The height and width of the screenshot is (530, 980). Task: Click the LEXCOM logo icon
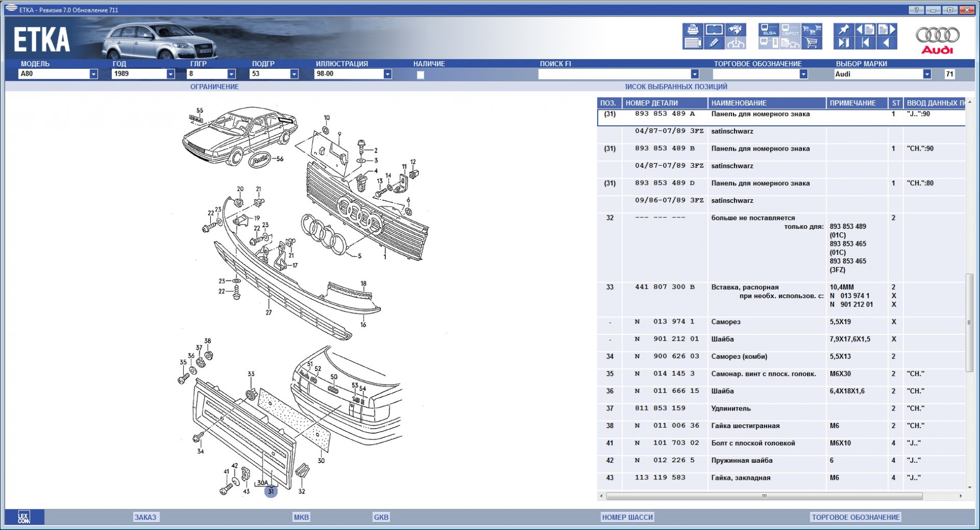(x=24, y=517)
